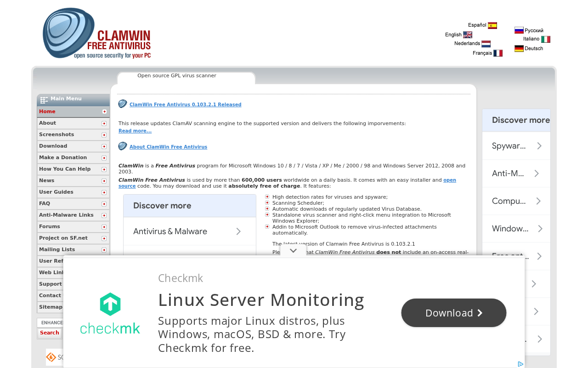Select the English US/UK flag icon

pos(468,34)
